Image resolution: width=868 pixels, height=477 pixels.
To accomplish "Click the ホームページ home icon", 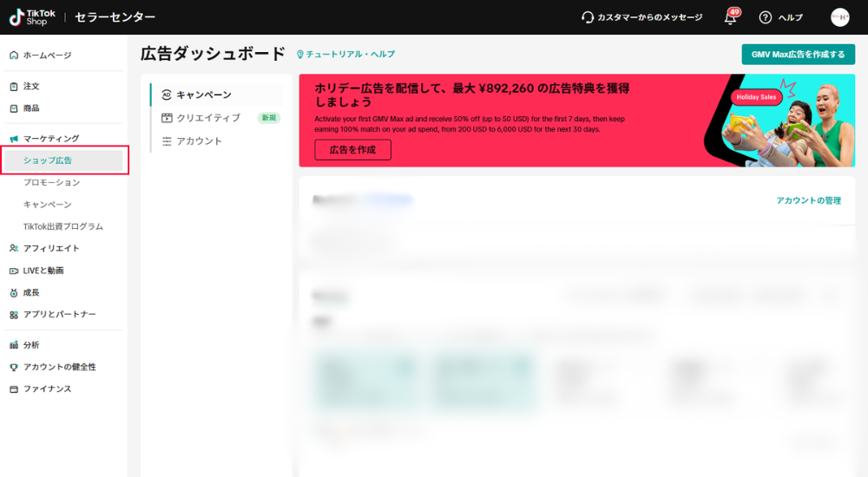I will 14,56.
